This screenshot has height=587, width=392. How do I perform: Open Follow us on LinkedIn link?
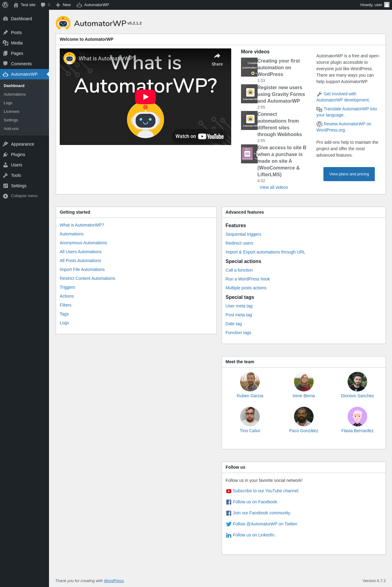tap(254, 535)
